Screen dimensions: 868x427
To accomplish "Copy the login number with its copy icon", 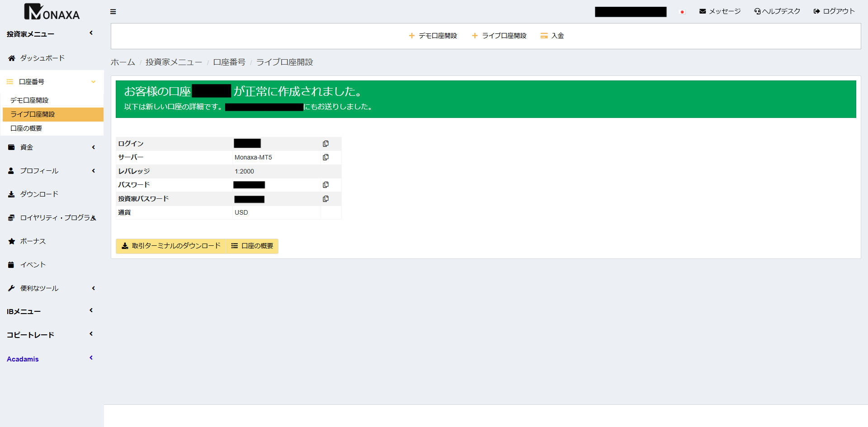I will pyautogui.click(x=325, y=144).
